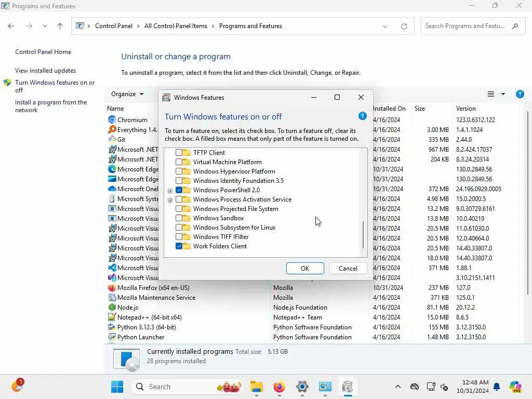Expand the Windows PowerShell 2.0 node

click(170, 191)
